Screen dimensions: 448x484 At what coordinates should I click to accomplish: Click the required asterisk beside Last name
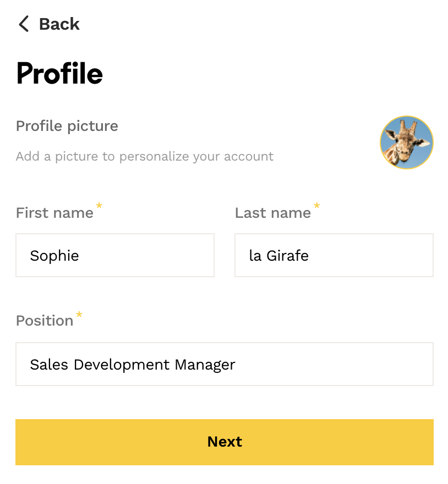coord(316,206)
